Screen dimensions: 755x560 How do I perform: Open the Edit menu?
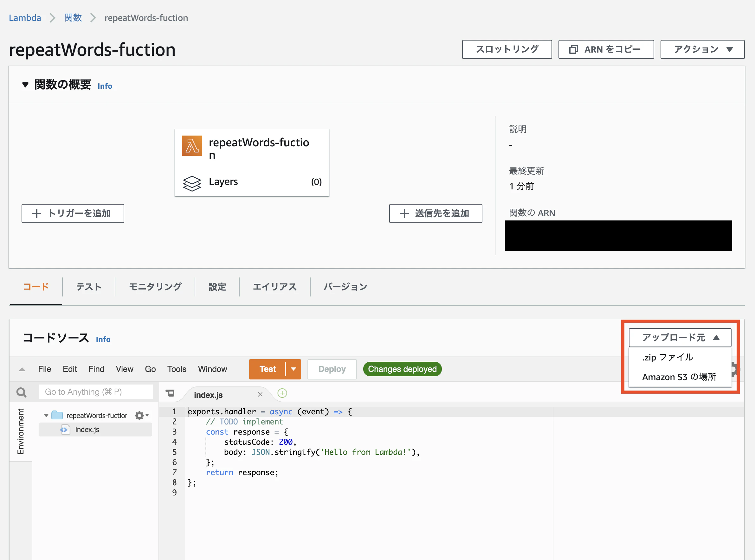pyautogui.click(x=70, y=369)
